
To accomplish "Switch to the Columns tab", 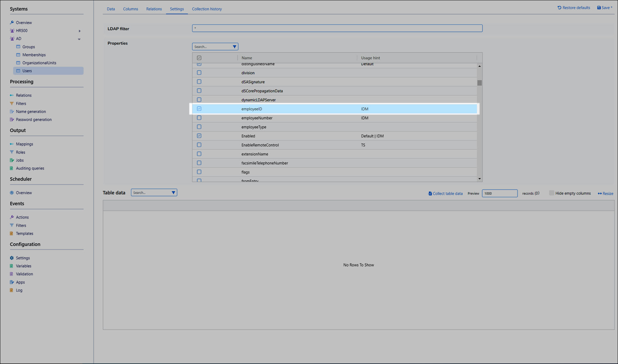I will point(130,9).
